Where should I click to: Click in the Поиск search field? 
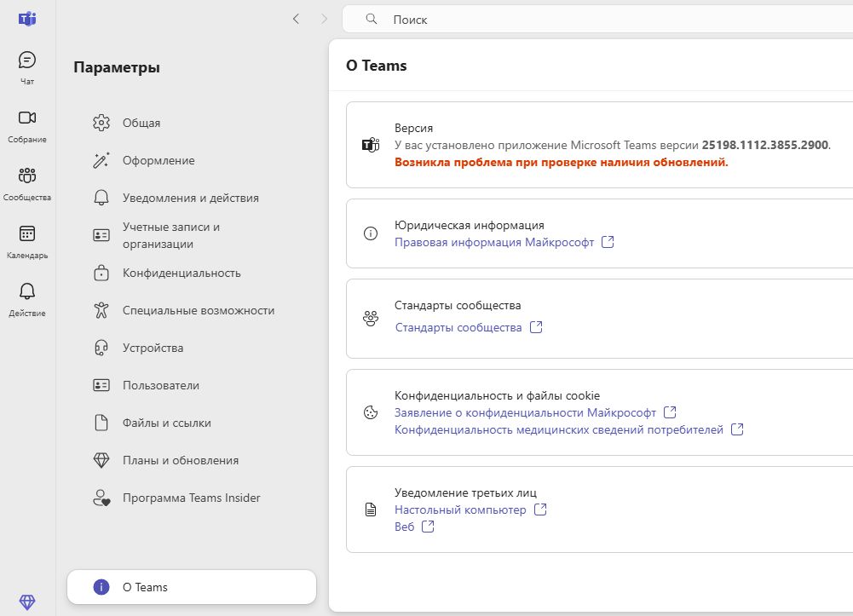[x=597, y=20]
